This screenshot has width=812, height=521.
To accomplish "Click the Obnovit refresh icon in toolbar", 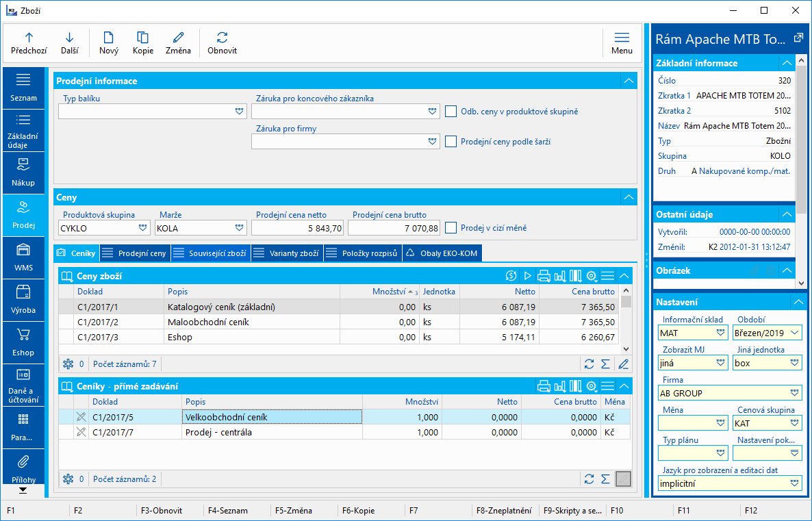I will pos(222,38).
